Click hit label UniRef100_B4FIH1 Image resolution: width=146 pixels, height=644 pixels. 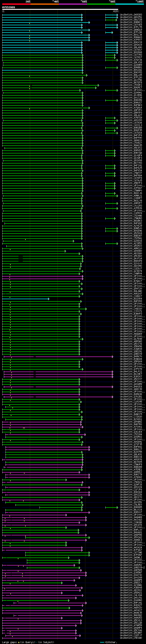[131, 165]
